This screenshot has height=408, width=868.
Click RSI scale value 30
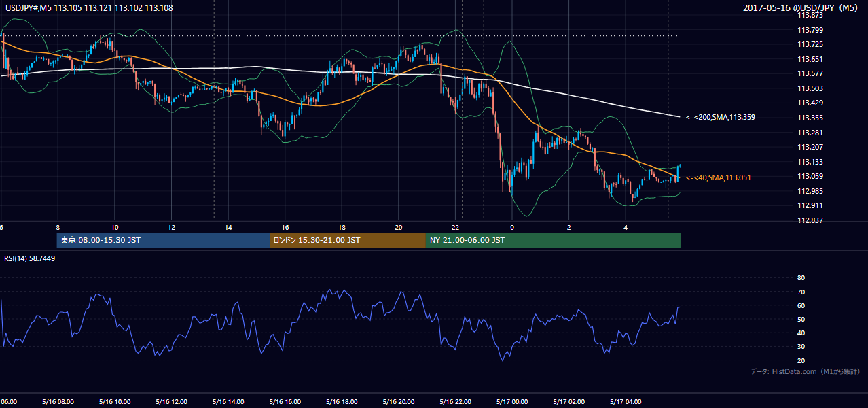point(801,347)
